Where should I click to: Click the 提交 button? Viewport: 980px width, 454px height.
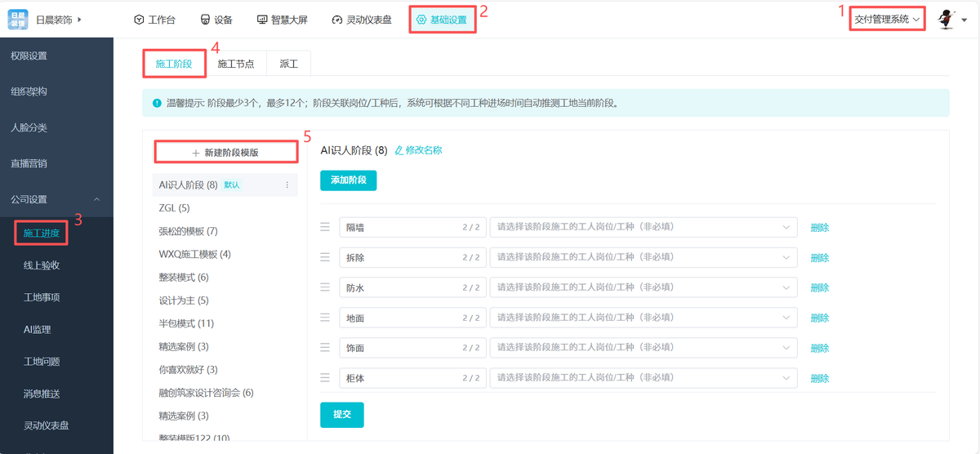click(x=341, y=415)
